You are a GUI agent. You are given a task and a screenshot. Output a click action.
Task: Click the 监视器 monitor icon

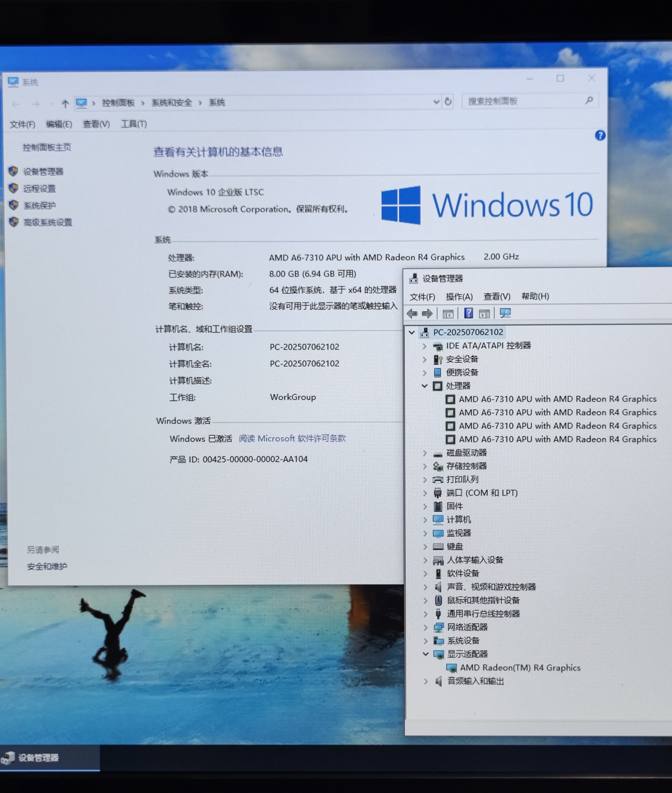(438, 533)
